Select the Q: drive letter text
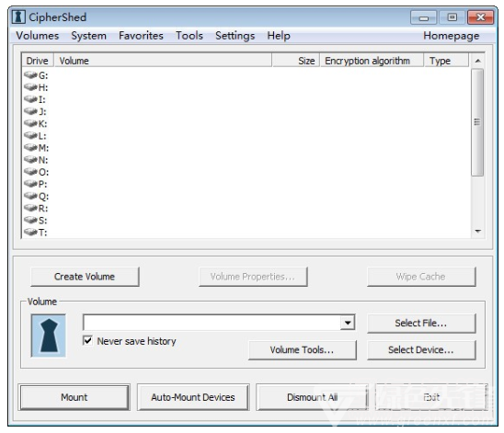The width and height of the screenshot is (504, 433). (43, 197)
